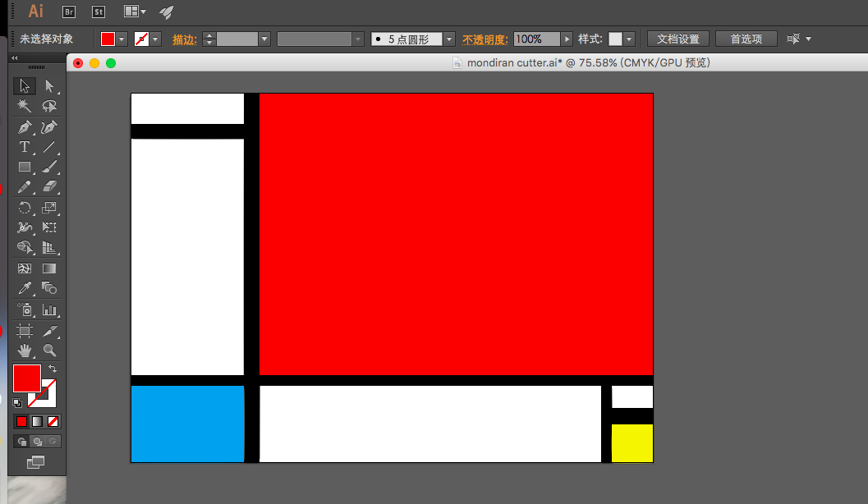Select the Paintbrush tool
Viewport: 868px width, 504px height.
(49, 167)
